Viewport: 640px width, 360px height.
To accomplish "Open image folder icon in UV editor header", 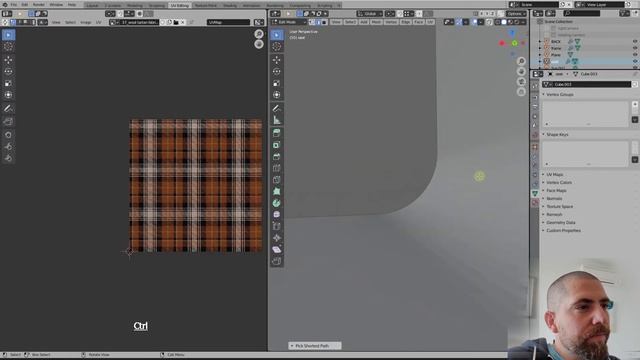I will [x=176, y=22].
